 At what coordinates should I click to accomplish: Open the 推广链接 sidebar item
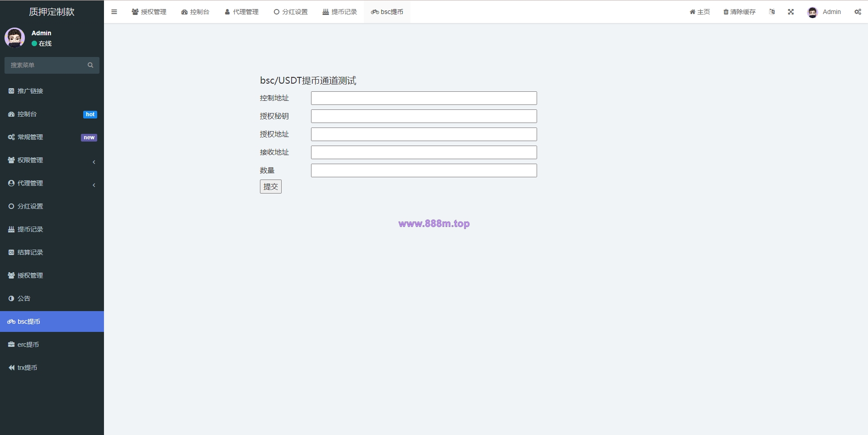click(52, 91)
